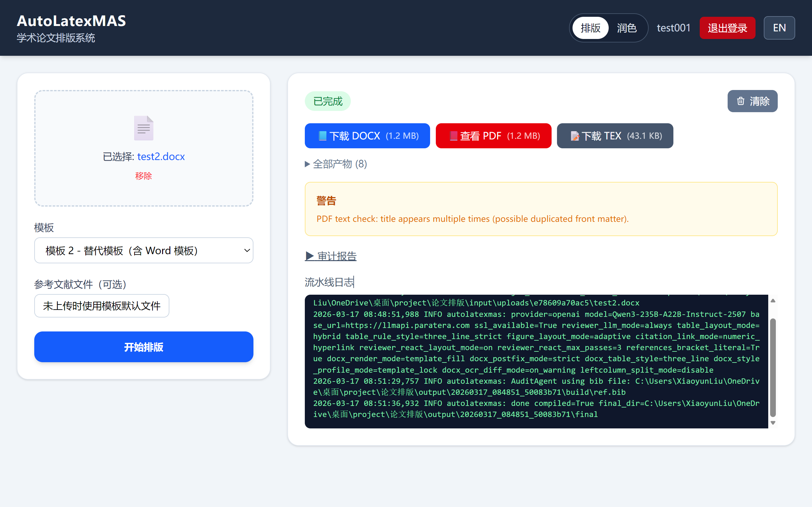Screen dimensions: 812x507
Task: Click the reference file chooser field
Action: 102,306
